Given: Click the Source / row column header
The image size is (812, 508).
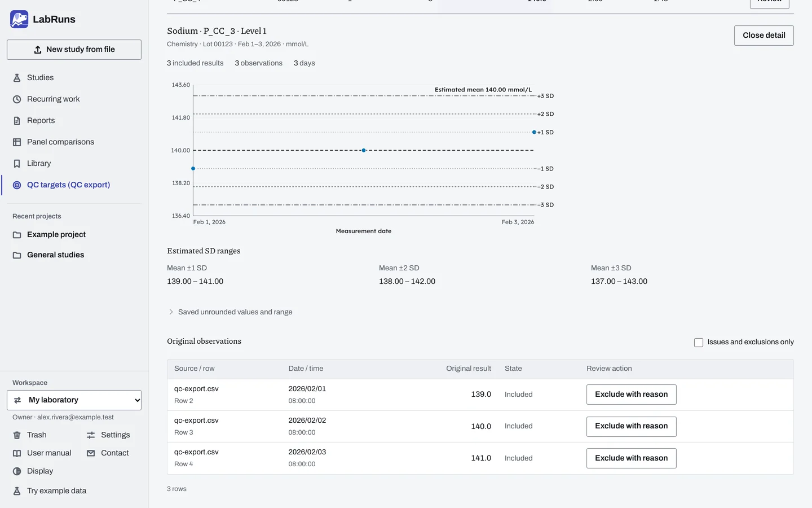Looking at the screenshot, I should pyautogui.click(x=195, y=369).
